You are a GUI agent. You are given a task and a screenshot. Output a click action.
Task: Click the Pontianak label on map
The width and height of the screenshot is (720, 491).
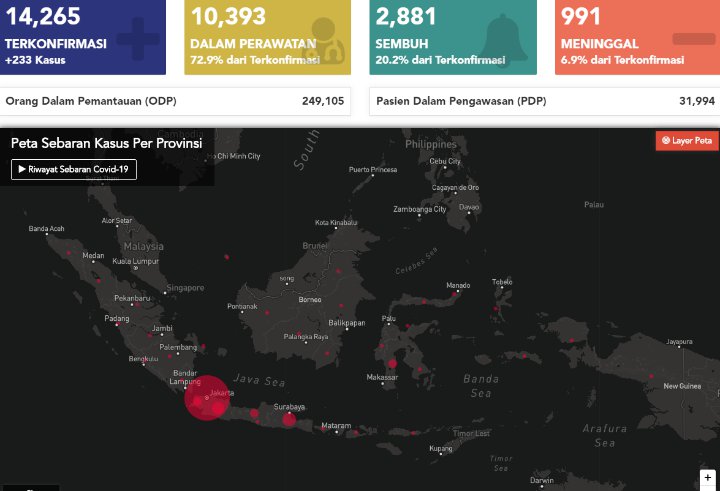[x=242, y=306]
